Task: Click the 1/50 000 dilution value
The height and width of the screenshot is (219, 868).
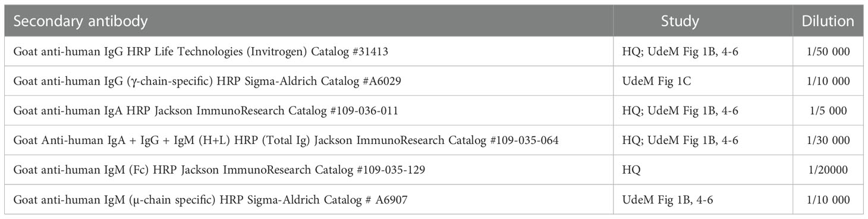Action: click(828, 52)
